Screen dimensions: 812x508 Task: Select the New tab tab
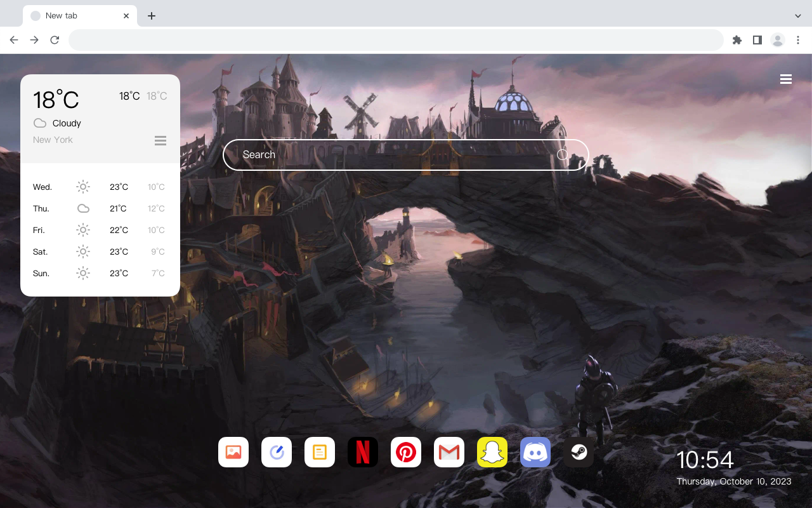click(x=80, y=16)
